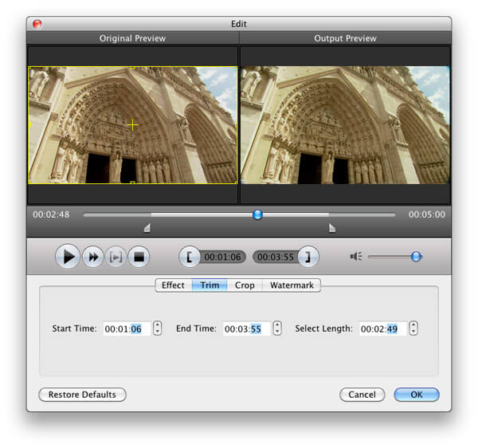Image resolution: width=478 pixels, height=448 pixels.
Task: Switch to the Crop tab
Action: 245,285
